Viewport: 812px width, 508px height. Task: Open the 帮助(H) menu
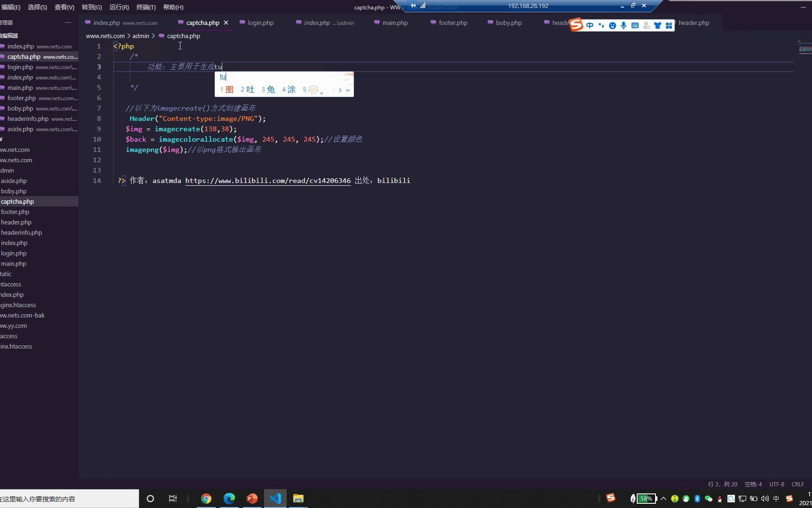point(173,7)
